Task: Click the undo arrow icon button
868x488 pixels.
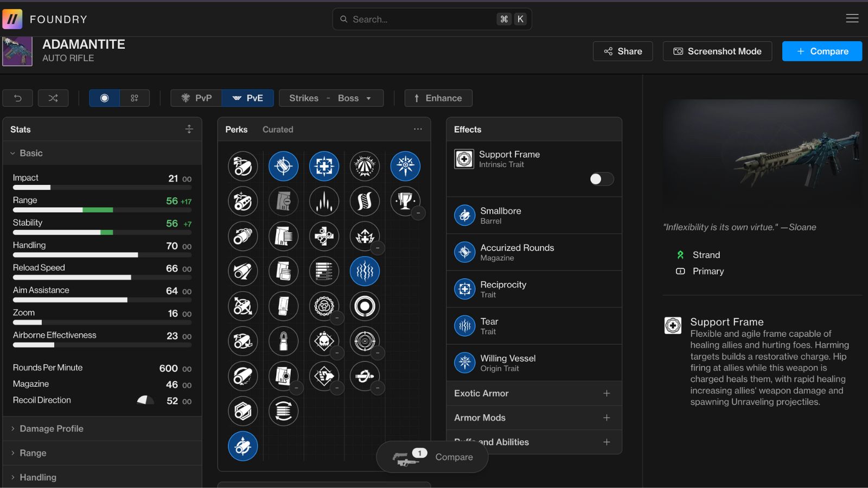Action: click(17, 98)
